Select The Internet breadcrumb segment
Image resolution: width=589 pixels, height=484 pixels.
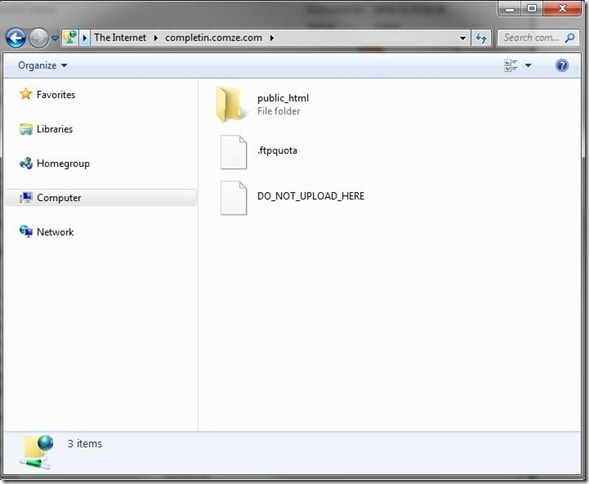[120, 38]
